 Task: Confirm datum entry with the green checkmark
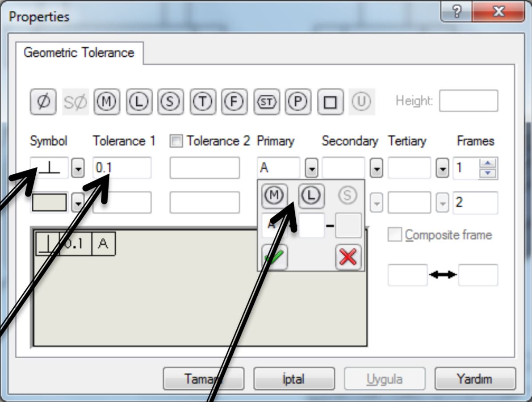276,255
